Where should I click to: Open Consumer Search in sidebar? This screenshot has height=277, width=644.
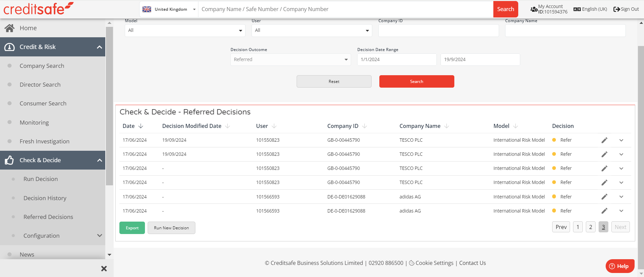click(x=43, y=103)
